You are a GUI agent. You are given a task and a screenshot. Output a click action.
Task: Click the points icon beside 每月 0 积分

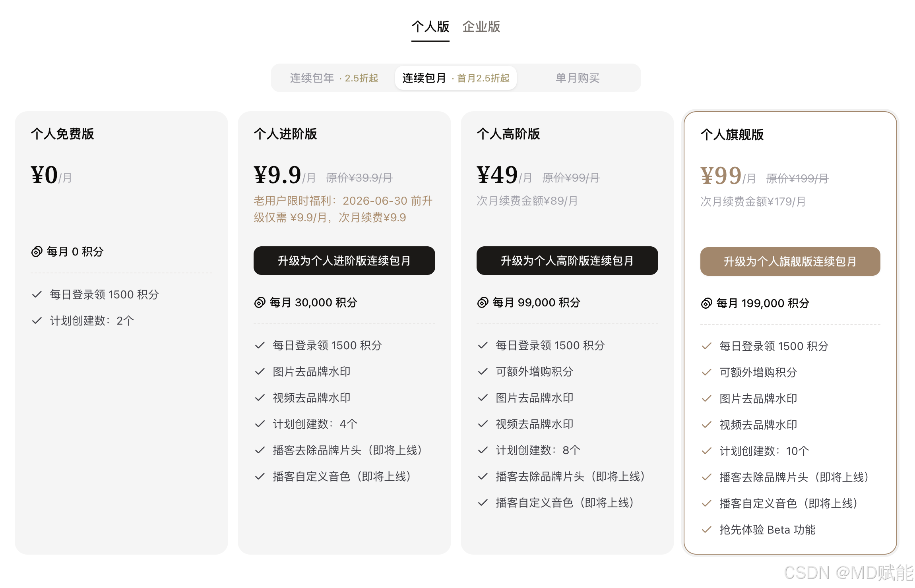pos(37,251)
